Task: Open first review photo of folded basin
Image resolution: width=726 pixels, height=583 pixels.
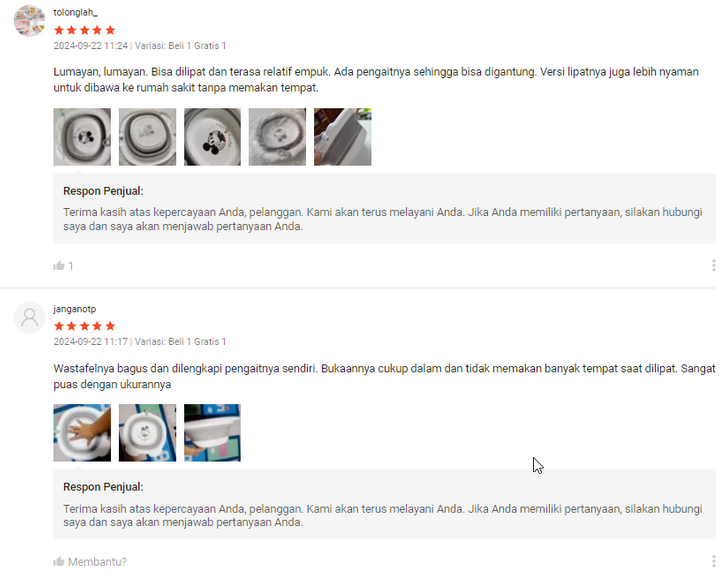Action: click(82, 137)
